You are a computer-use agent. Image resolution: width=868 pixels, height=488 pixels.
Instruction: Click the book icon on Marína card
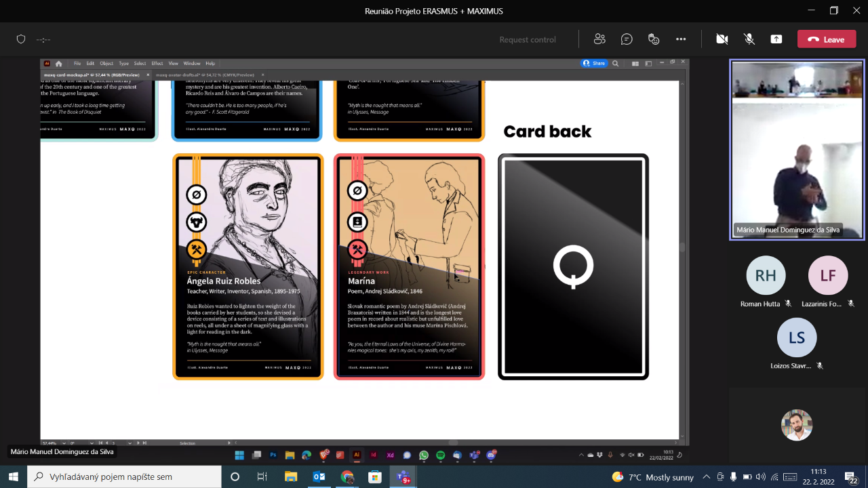click(x=357, y=222)
